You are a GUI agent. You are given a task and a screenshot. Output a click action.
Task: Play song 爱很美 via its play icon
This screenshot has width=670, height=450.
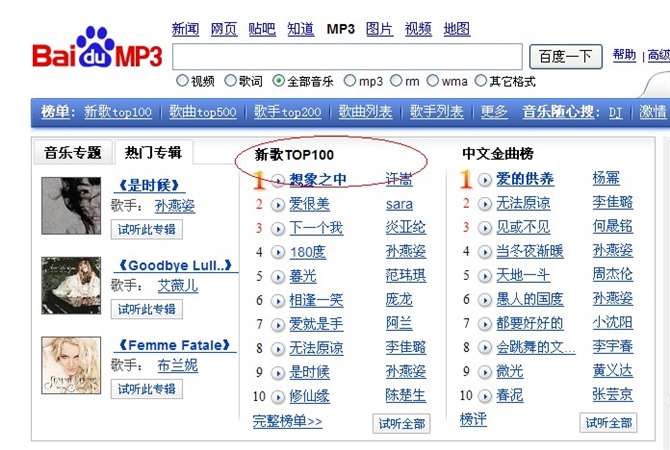[278, 205]
